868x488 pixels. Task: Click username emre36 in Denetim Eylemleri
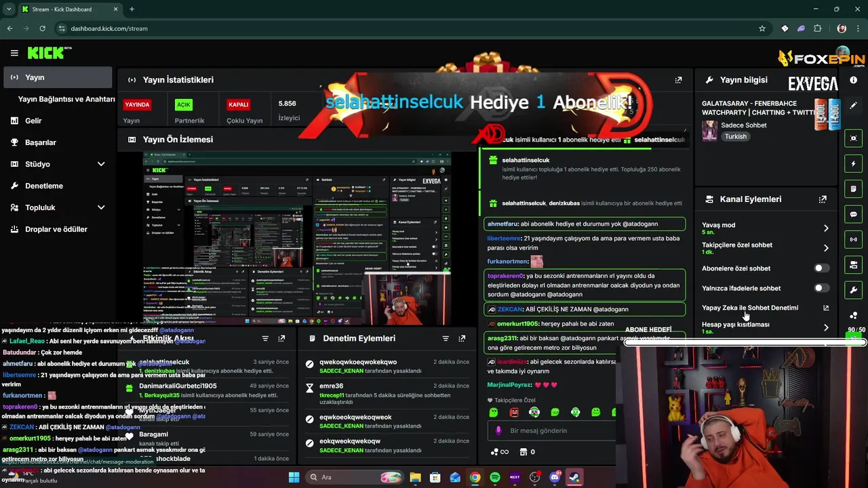coord(332,386)
